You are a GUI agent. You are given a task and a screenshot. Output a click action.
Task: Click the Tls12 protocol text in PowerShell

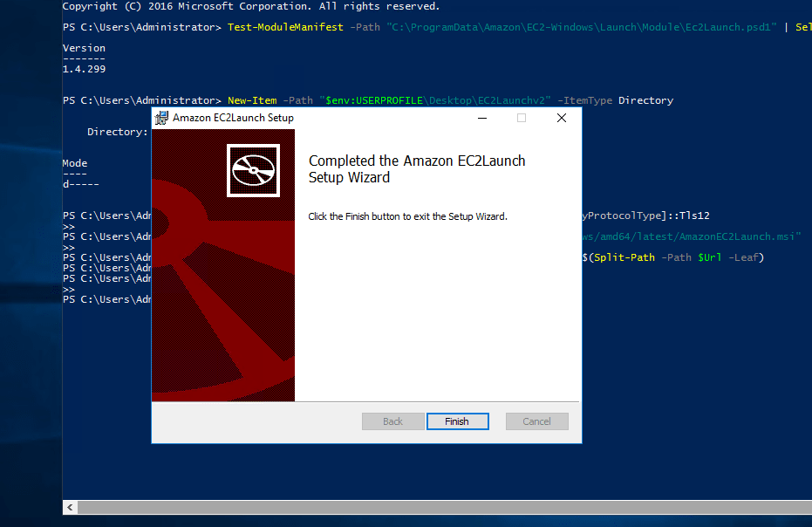click(x=694, y=216)
